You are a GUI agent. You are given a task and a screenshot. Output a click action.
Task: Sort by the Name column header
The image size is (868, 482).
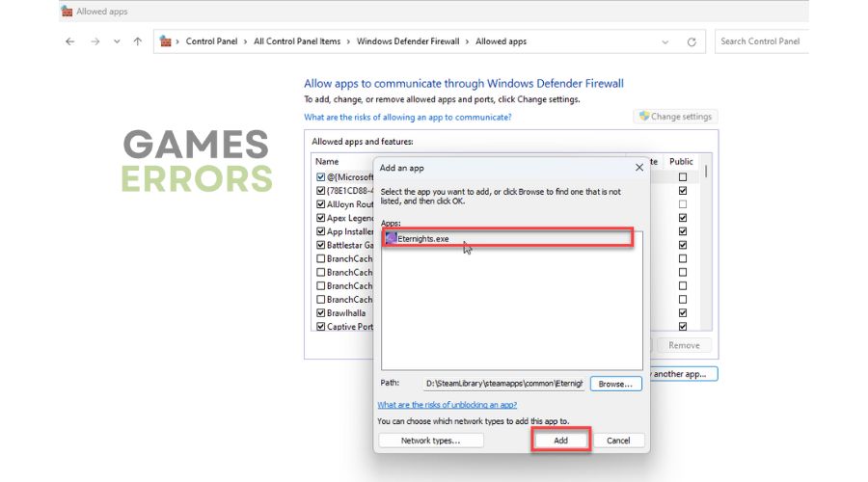(x=327, y=162)
